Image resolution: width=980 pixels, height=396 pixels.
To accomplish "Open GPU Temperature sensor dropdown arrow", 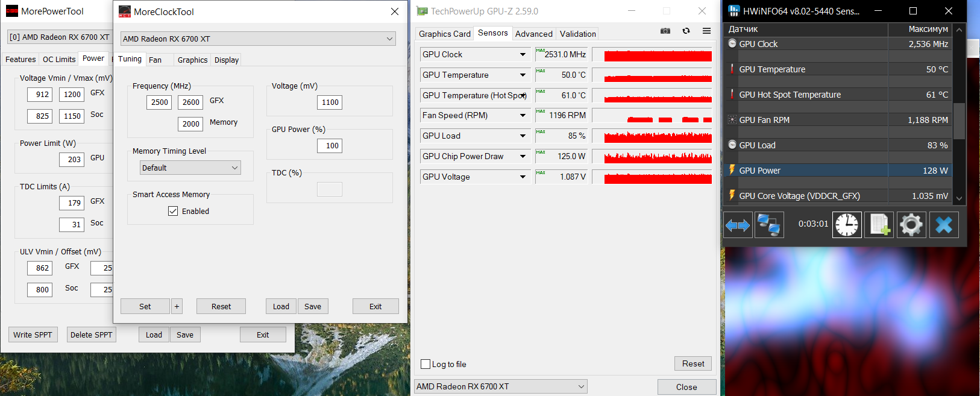I will [x=523, y=75].
